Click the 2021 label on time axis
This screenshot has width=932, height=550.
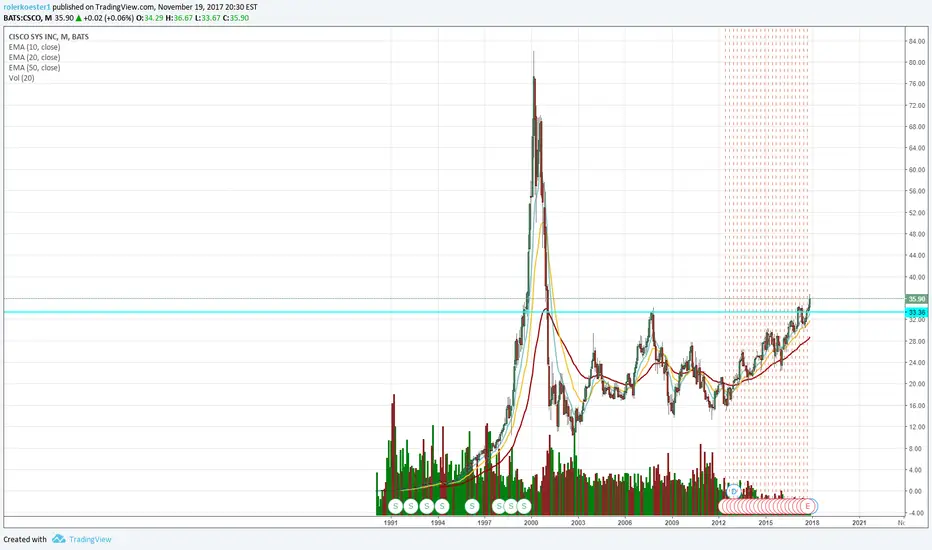click(859, 523)
